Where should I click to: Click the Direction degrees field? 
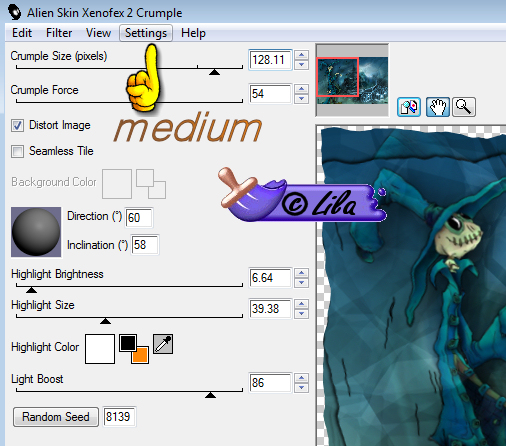click(x=139, y=218)
